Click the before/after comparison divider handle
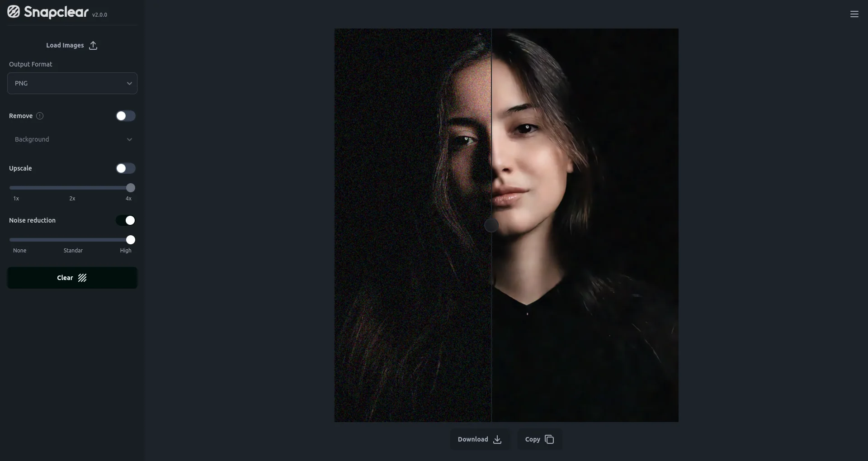The height and width of the screenshot is (461, 868). pos(491,225)
